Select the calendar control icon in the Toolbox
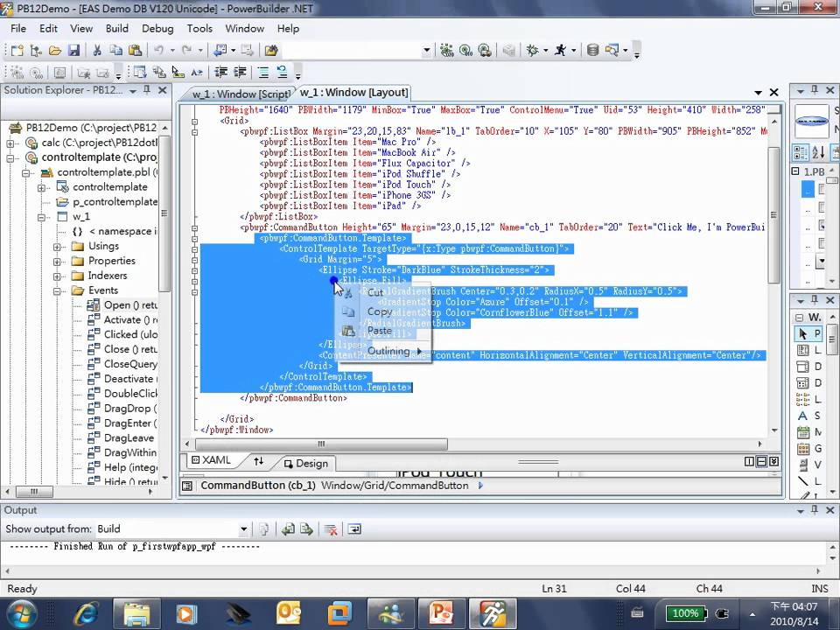 802,431
